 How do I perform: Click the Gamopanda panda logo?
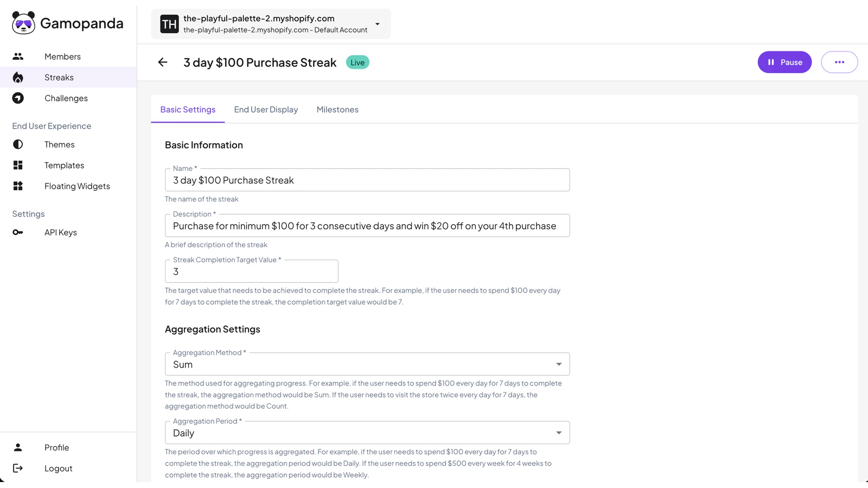pos(23,23)
